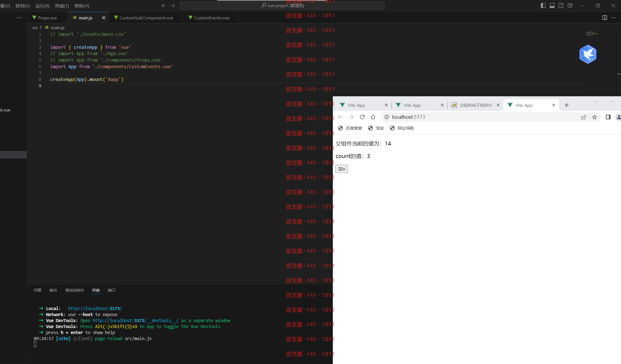
Task: Click code line 6 CustomEvents import
Action: pyautogui.click(x=111, y=66)
